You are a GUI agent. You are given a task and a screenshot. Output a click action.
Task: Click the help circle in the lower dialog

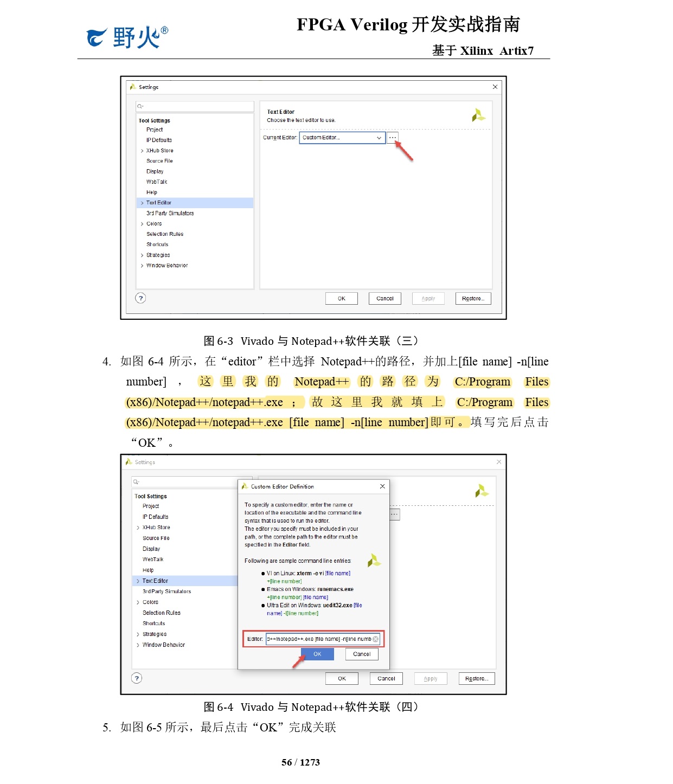[137, 678]
